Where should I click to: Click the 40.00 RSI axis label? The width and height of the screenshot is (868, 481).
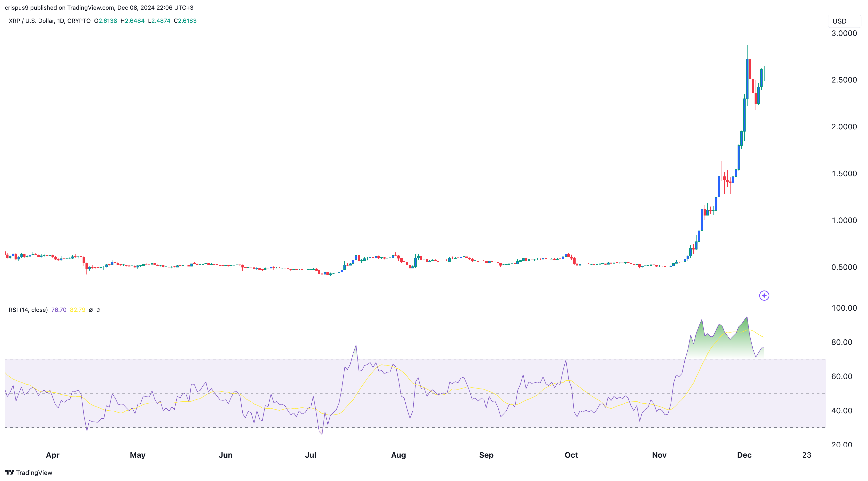[842, 411]
